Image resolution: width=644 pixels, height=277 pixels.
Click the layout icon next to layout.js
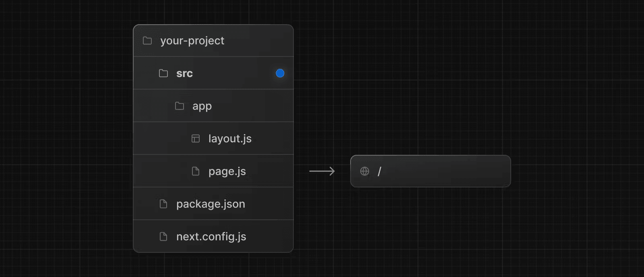(196, 139)
